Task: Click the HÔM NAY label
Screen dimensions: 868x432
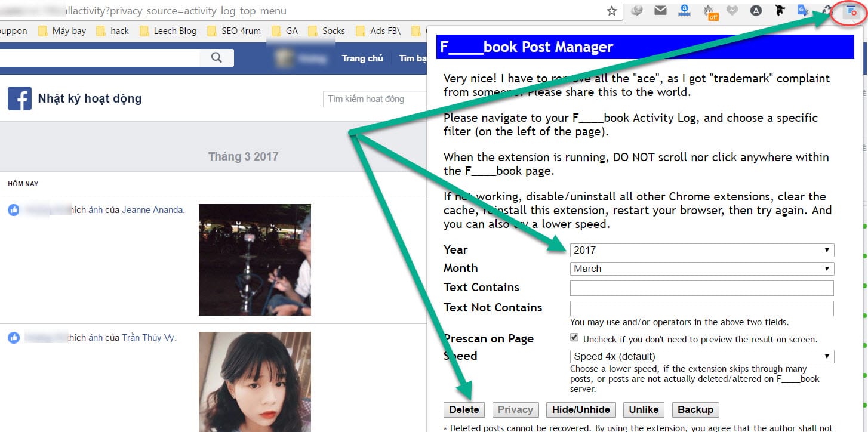Action: point(23,184)
